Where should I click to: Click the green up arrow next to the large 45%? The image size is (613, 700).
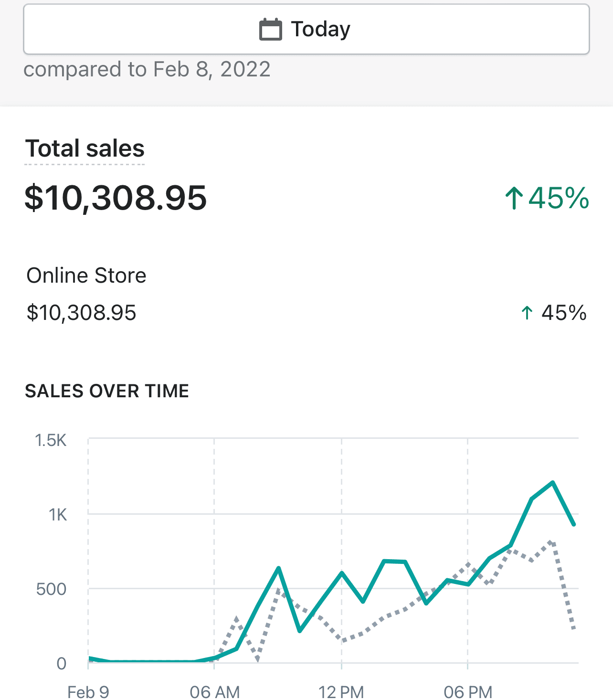[514, 198]
